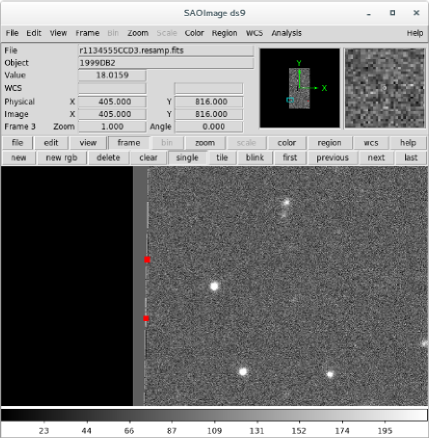Image resolution: width=429 pixels, height=438 pixels.
Task: Toggle single frame display mode
Action: click(187, 158)
